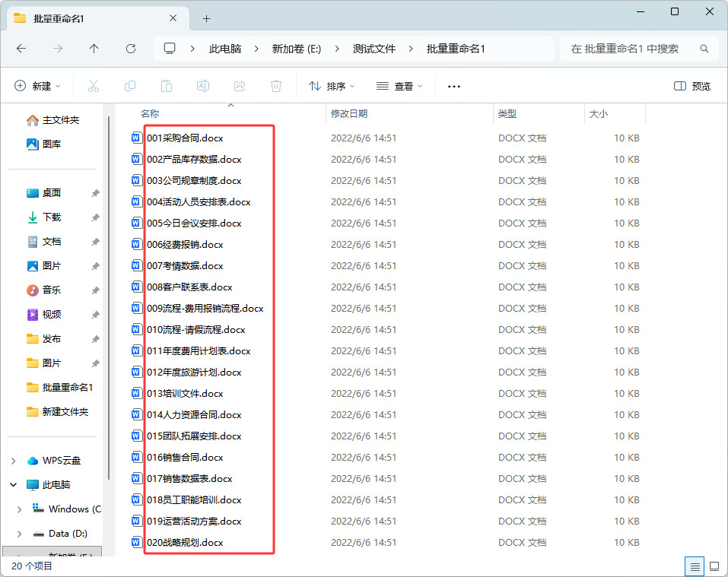Click the Paste clipboard icon
728x577 pixels.
click(x=166, y=86)
